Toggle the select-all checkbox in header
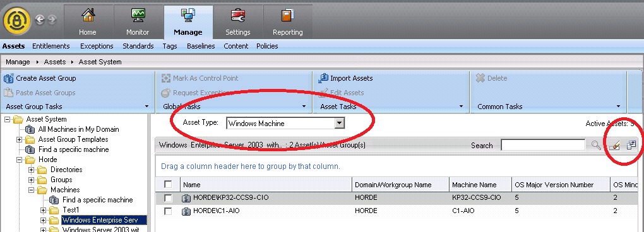Image resolution: width=644 pixels, height=232 pixels. coord(168,185)
